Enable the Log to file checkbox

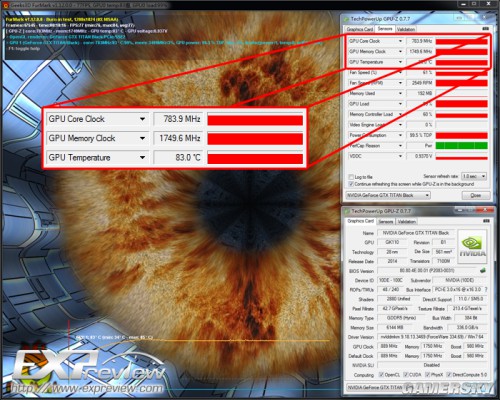(351, 177)
